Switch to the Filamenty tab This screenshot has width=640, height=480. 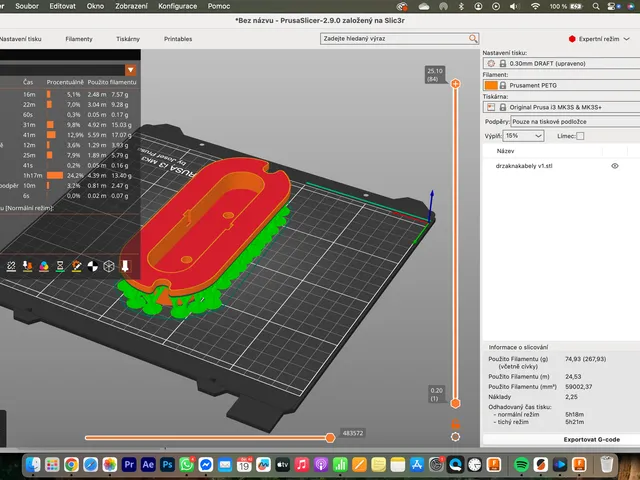tap(79, 39)
